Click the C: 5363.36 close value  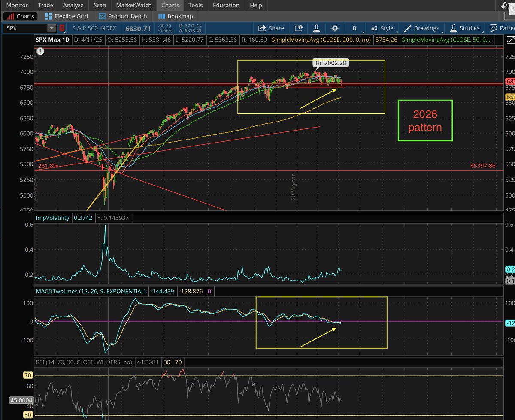222,40
